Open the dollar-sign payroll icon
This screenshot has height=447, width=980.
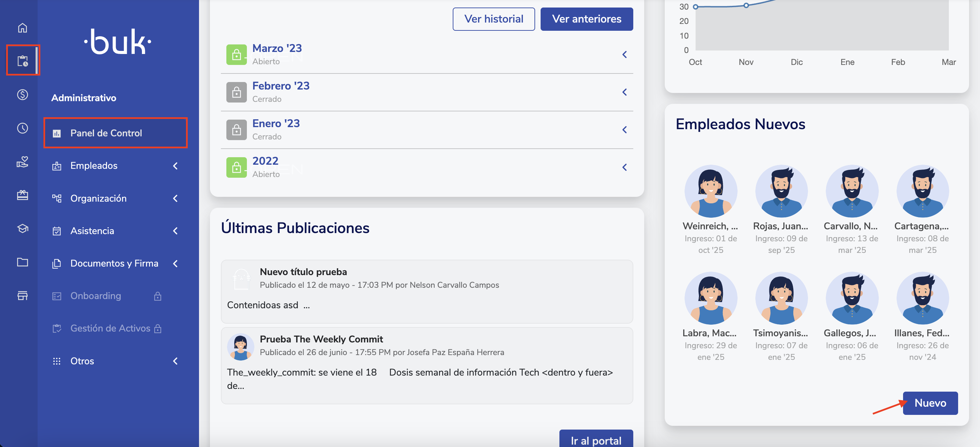click(23, 94)
